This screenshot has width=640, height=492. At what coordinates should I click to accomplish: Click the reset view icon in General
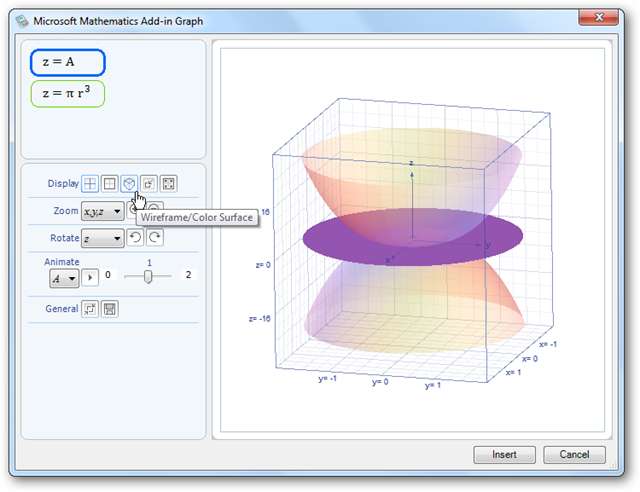pyautogui.click(x=90, y=309)
